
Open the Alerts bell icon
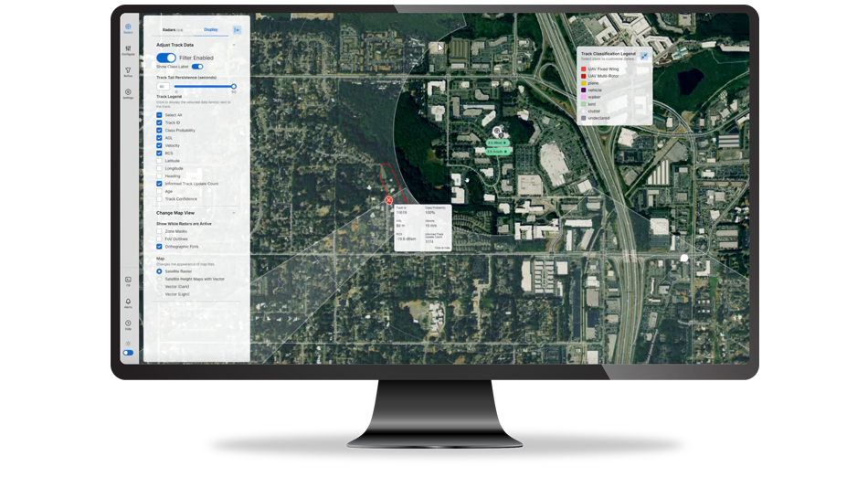tap(128, 302)
